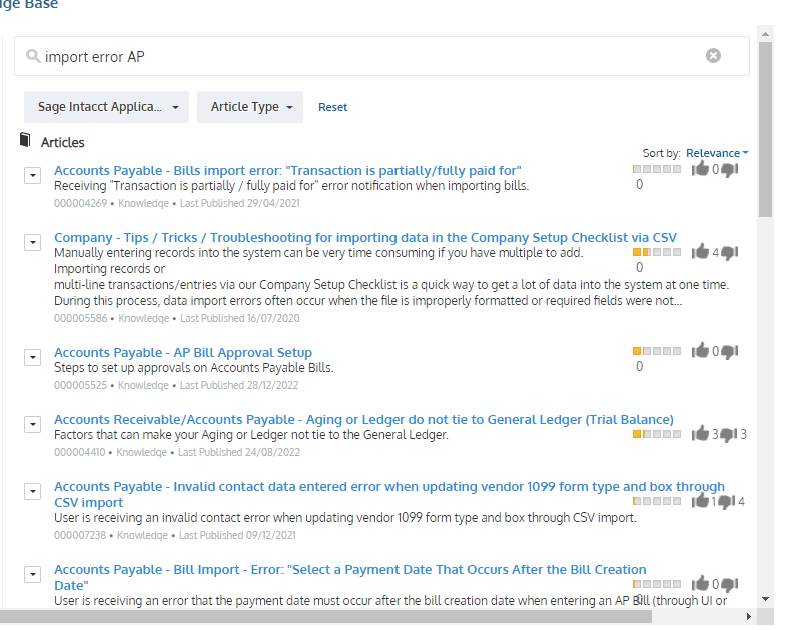Rate the Bills import error article stars
788x630 pixels.
click(x=657, y=169)
